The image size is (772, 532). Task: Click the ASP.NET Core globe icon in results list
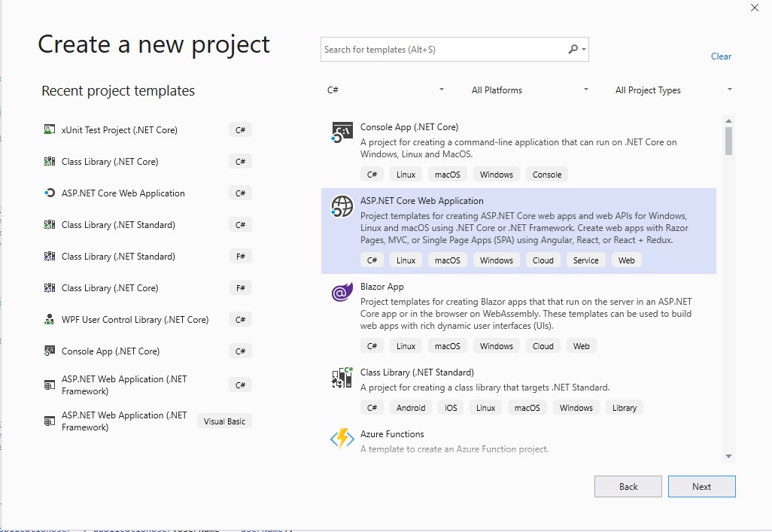(342, 206)
